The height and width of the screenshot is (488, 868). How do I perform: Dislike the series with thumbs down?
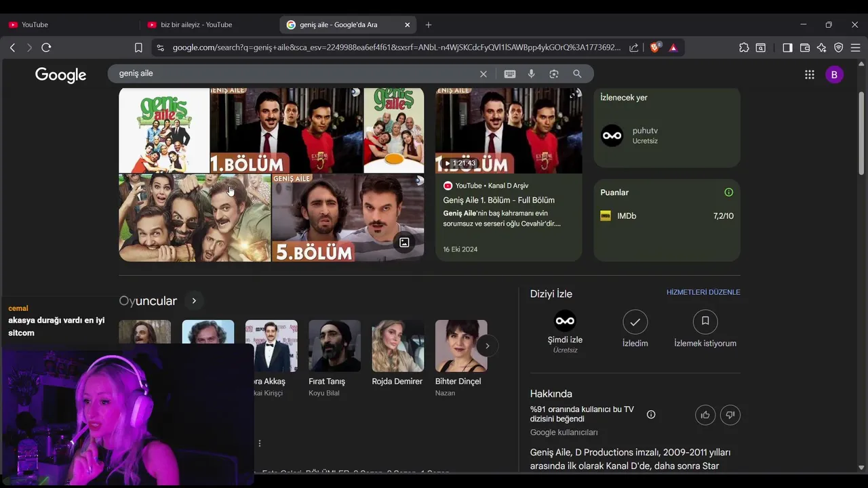pos(730,415)
